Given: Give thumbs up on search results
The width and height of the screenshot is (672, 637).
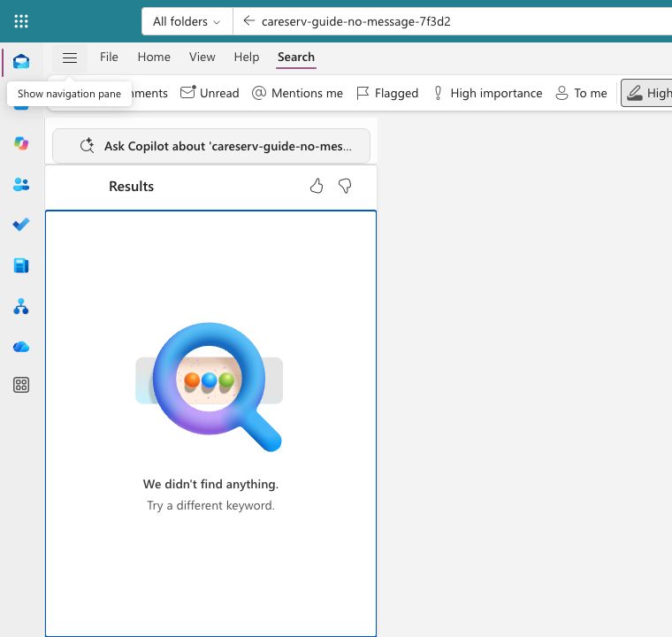Looking at the screenshot, I should 317,186.
